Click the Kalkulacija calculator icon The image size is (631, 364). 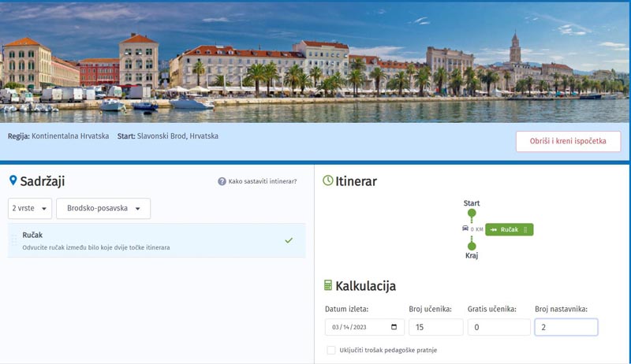(x=328, y=285)
